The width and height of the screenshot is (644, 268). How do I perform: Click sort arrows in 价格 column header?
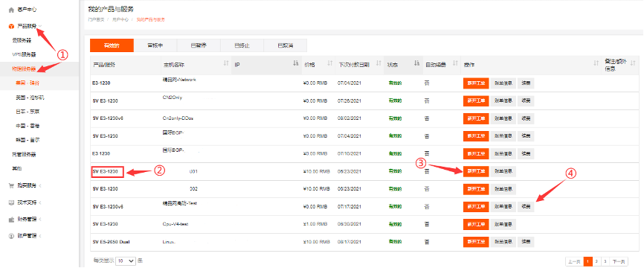tap(329, 63)
